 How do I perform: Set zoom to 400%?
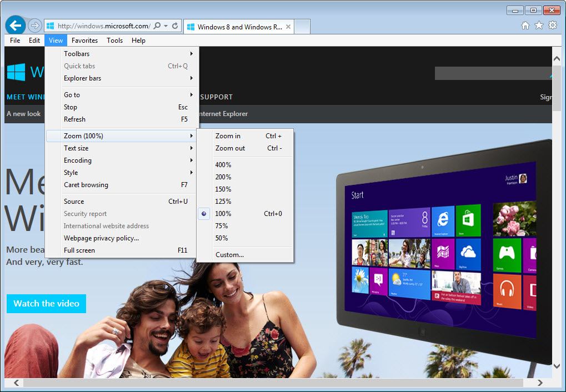[245, 165]
